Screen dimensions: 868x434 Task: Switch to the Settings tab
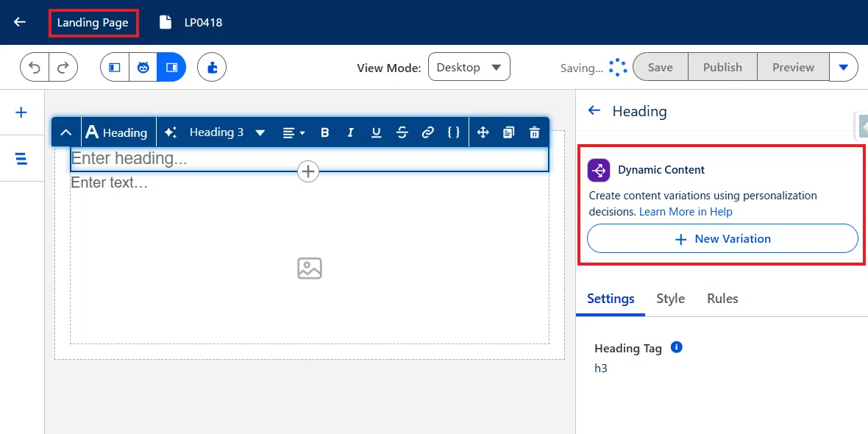[x=611, y=299]
